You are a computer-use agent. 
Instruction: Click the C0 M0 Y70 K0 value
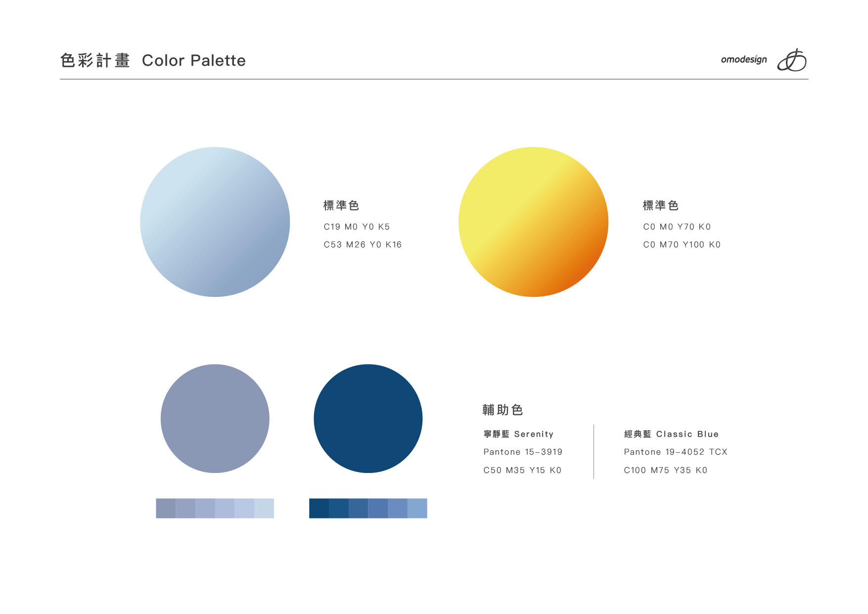(x=677, y=227)
